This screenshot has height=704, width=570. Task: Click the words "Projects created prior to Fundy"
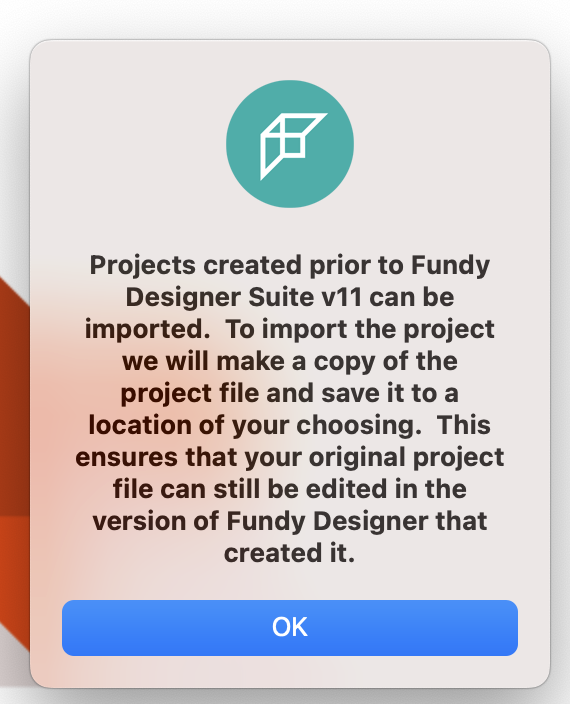[x=290, y=265]
